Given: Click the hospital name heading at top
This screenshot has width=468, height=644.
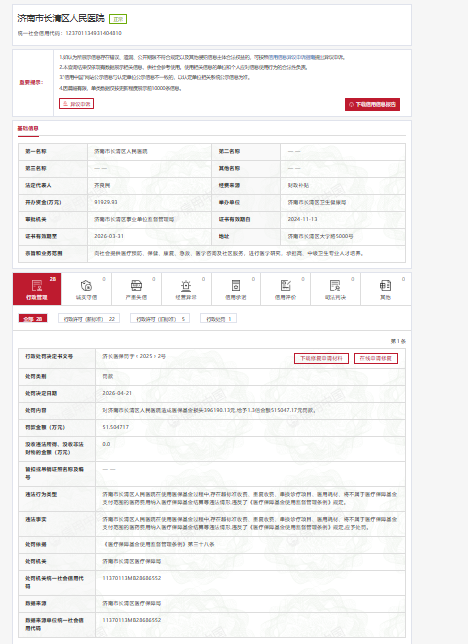Looking at the screenshot, I should pos(61,18).
